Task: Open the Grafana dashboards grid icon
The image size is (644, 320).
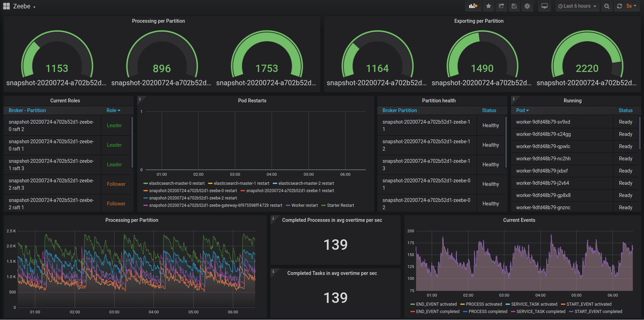Action: 6,6
